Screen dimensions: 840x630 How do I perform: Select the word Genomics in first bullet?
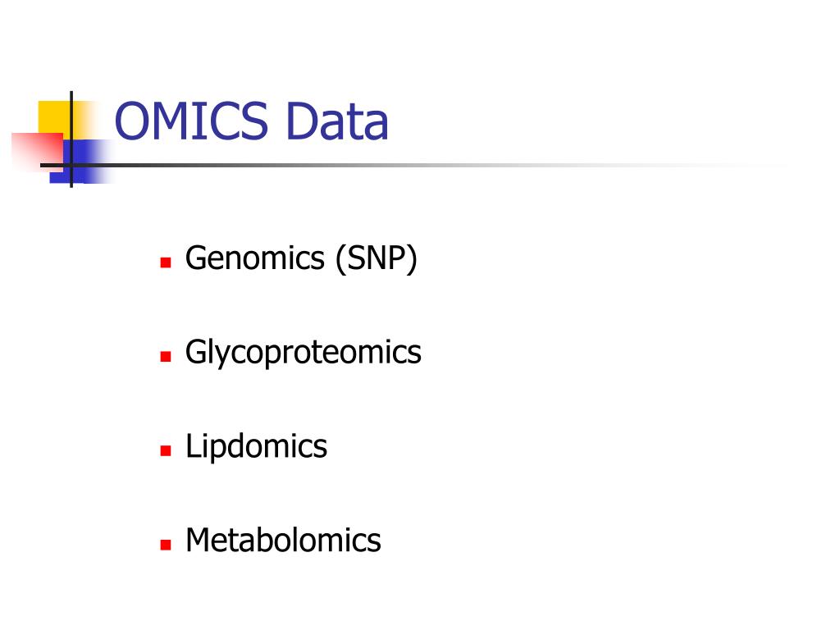(255, 258)
